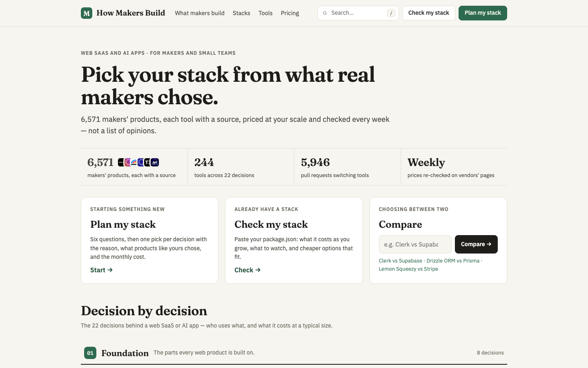
Task: Click the '5,946' pull requests stat
Action: (x=315, y=162)
